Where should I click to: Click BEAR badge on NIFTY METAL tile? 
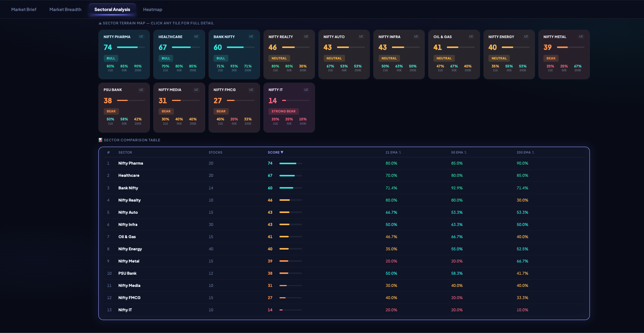pyautogui.click(x=551, y=58)
